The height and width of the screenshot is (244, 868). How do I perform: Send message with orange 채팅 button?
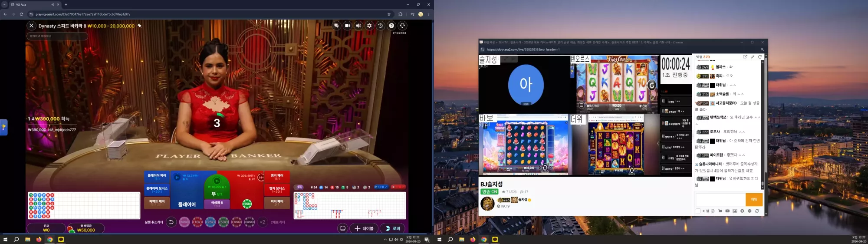click(x=754, y=199)
